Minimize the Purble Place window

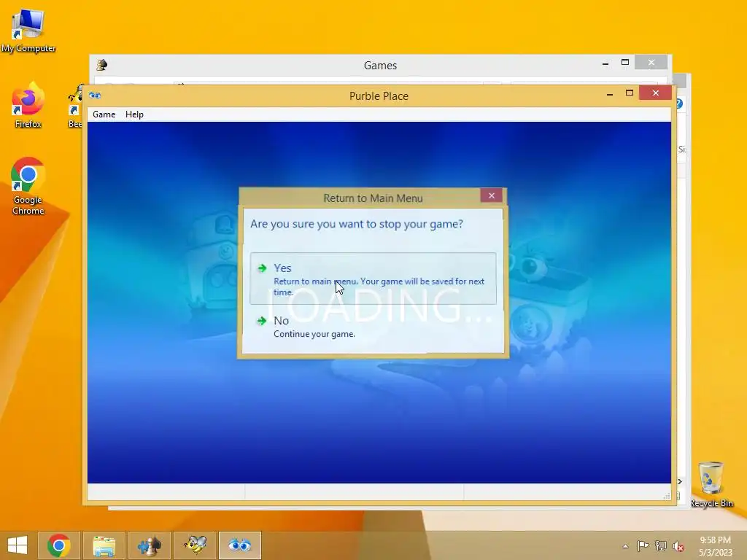609,94
